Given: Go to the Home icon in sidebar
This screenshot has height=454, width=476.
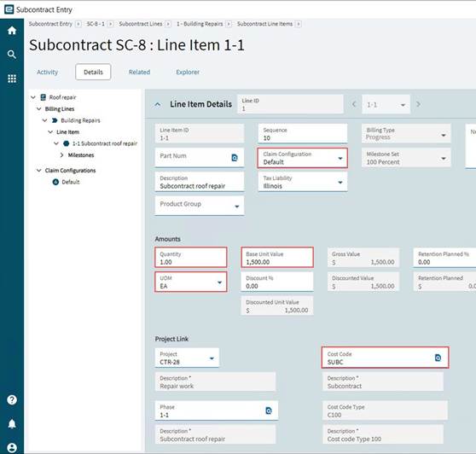Looking at the screenshot, I should 12,31.
